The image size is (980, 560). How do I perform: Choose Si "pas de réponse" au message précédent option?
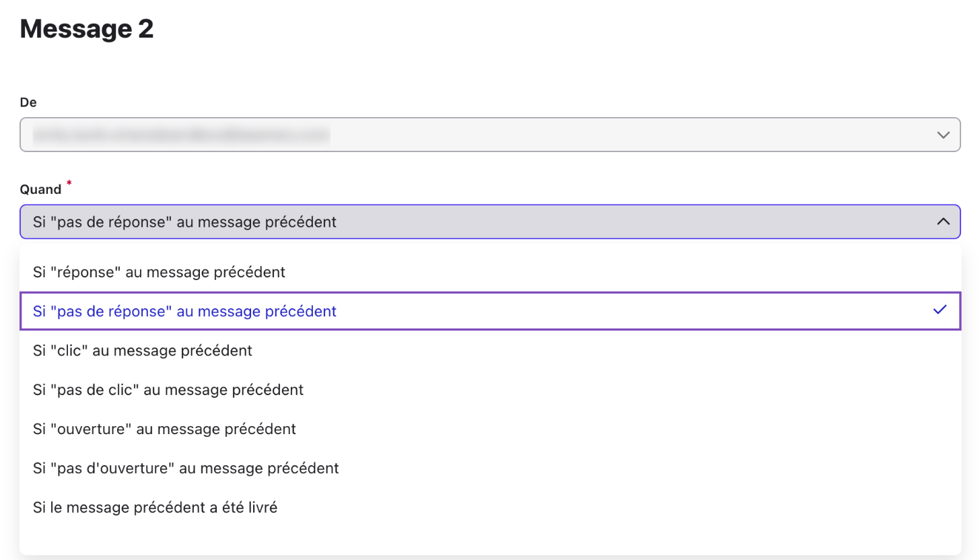point(490,311)
